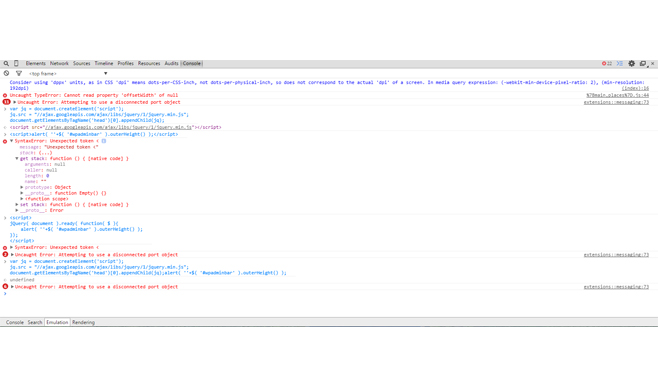Expand the second collapsed SyntaxError message

(12, 247)
